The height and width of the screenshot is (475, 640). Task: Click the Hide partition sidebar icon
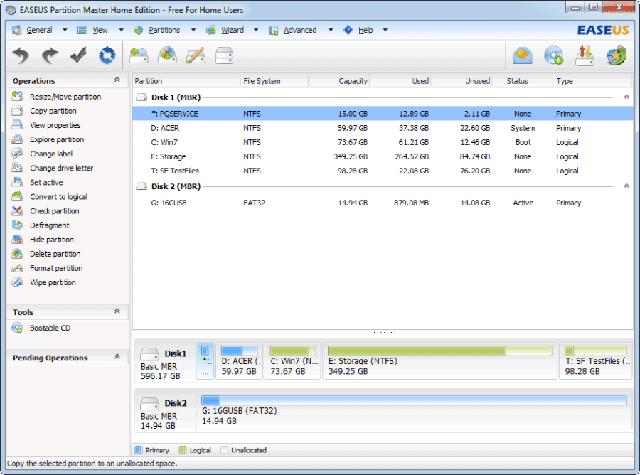17,239
